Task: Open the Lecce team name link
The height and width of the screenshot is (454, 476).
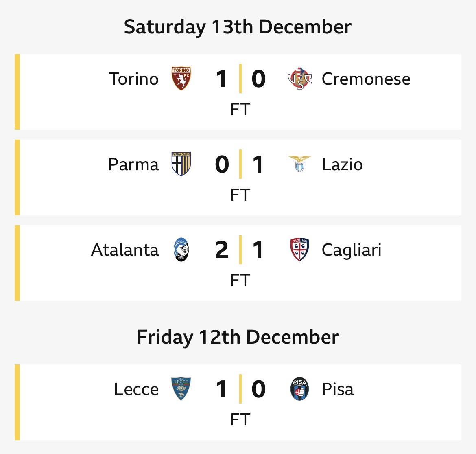Action: pyautogui.click(x=136, y=389)
